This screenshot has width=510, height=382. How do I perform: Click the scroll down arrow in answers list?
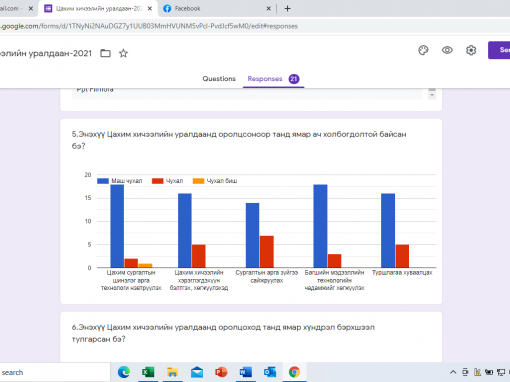[x=432, y=95]
